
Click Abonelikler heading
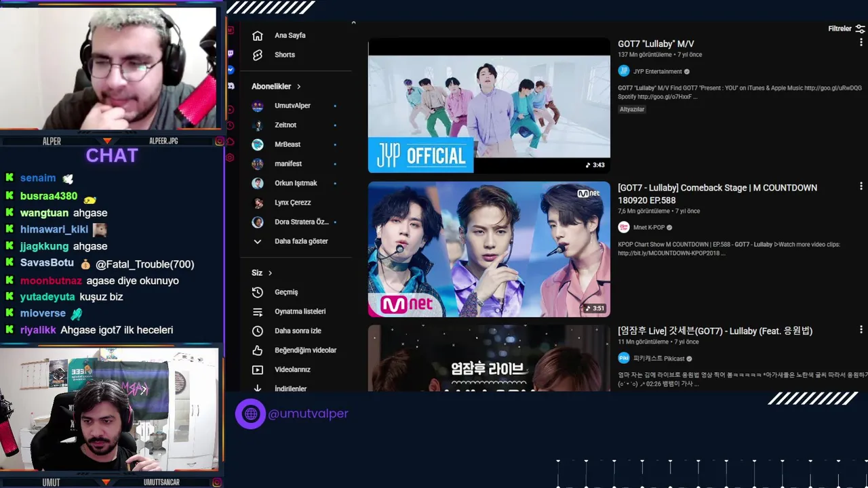point(271,87)
